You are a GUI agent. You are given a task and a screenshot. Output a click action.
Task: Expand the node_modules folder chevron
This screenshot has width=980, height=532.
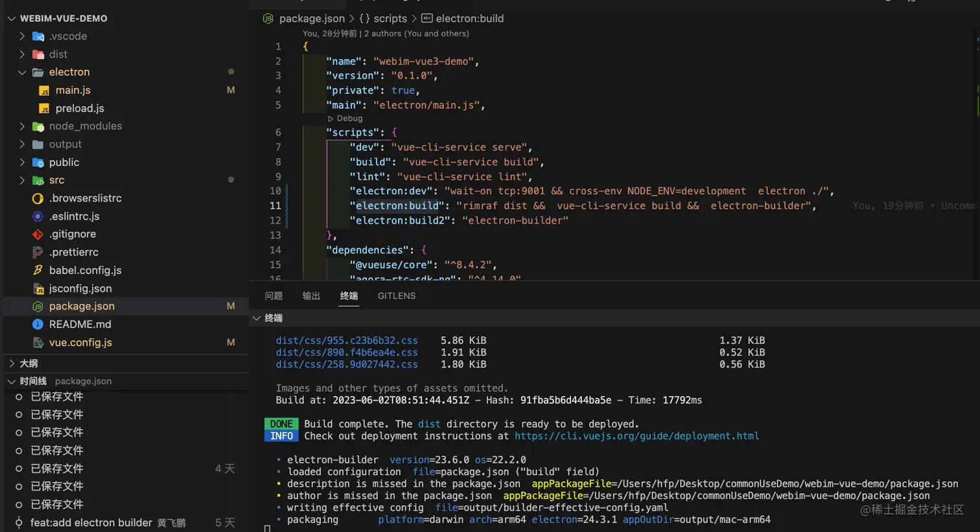pyautogui.click(x=22, y=126)
